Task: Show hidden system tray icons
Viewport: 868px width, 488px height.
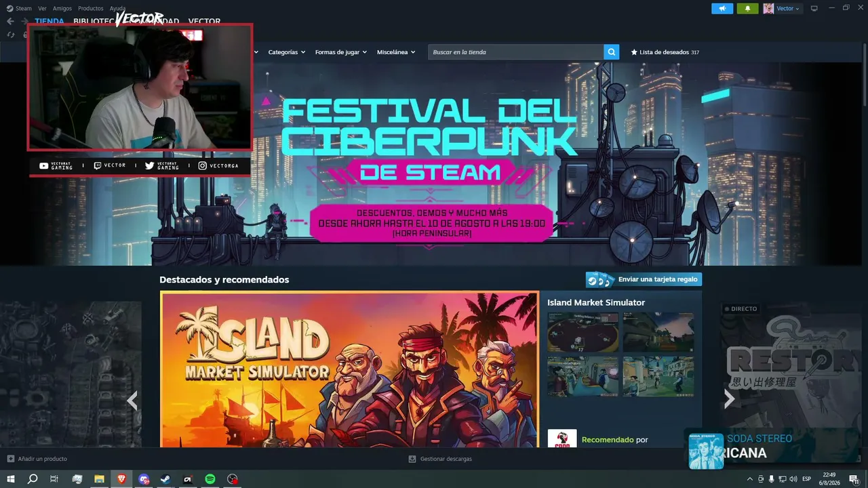Action: [x=749, y=479]
